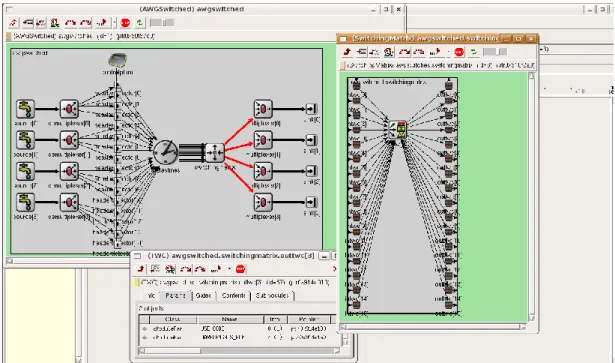The image size is (615, 363).
Task: Click run icon in SwitchingMatrix toolbar
Action: tap(404, 52)
